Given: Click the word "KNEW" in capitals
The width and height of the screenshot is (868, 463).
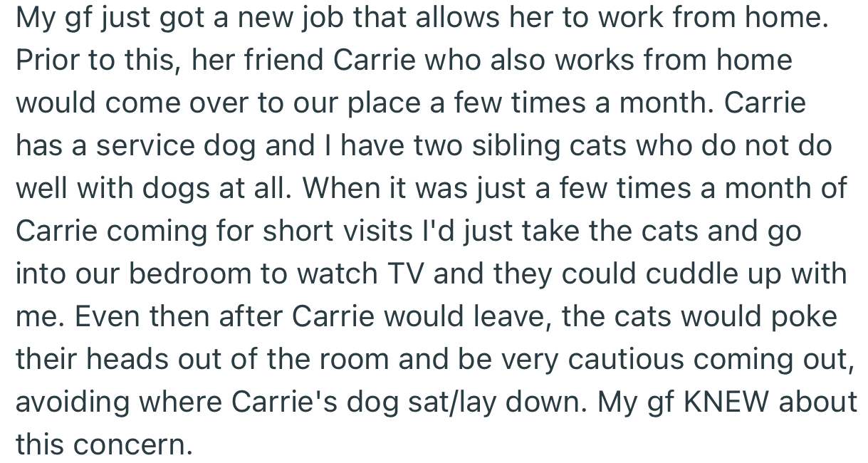Looking at the screenshot, I should (x=727, y=402).
